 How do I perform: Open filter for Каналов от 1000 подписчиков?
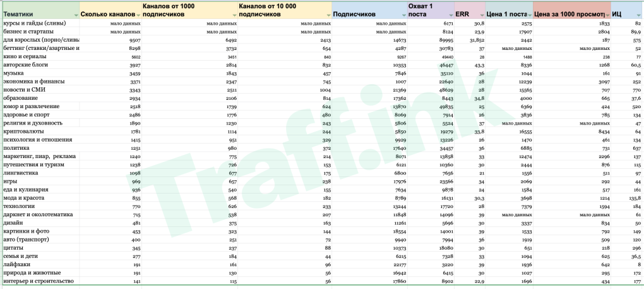click(234, 15)
